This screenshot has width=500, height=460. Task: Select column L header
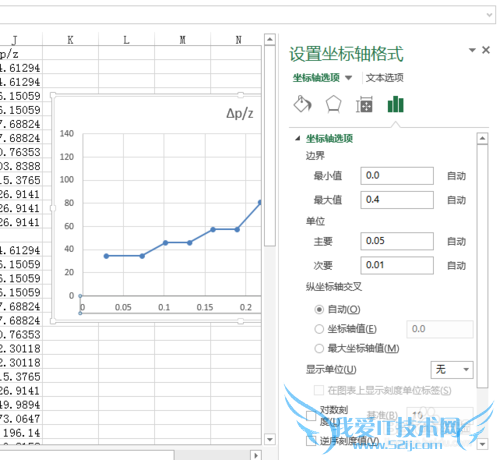(x=126, y=40)
